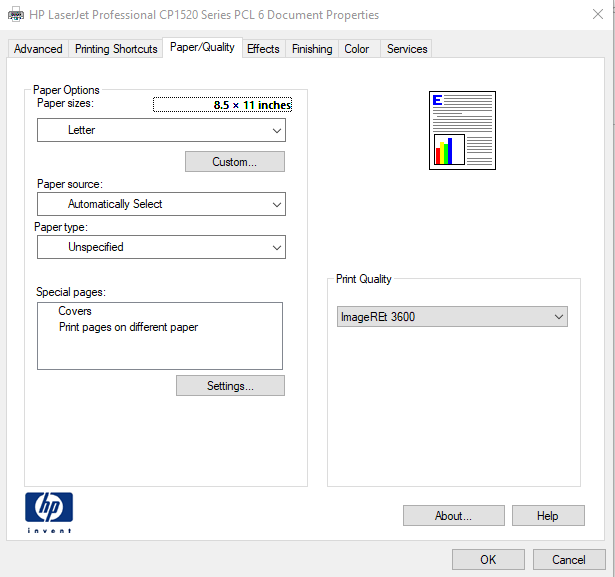The height and width of the screenshot is (577, 615).
Task: Click the 'Paper source:' label
Action: (x=70, y=184)
